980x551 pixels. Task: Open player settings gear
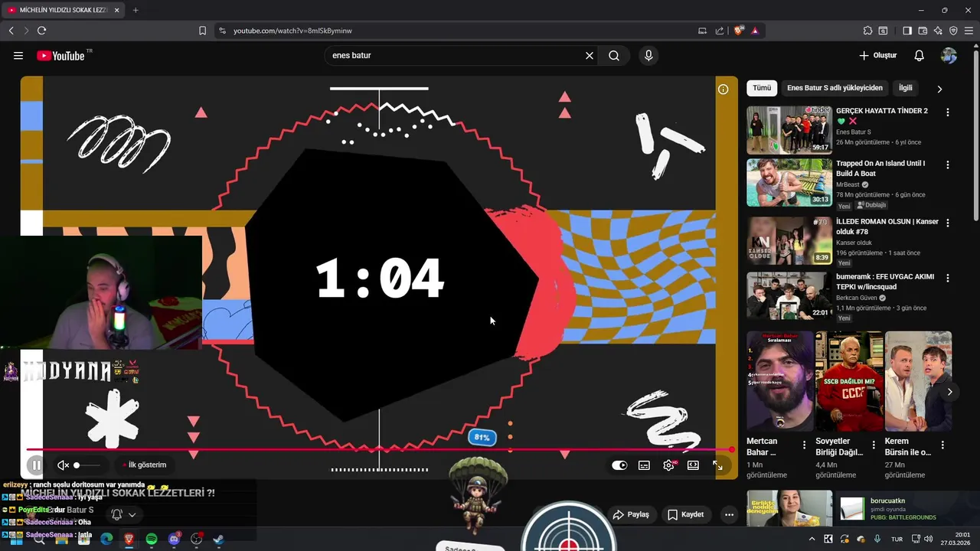[x=669, y=465]
